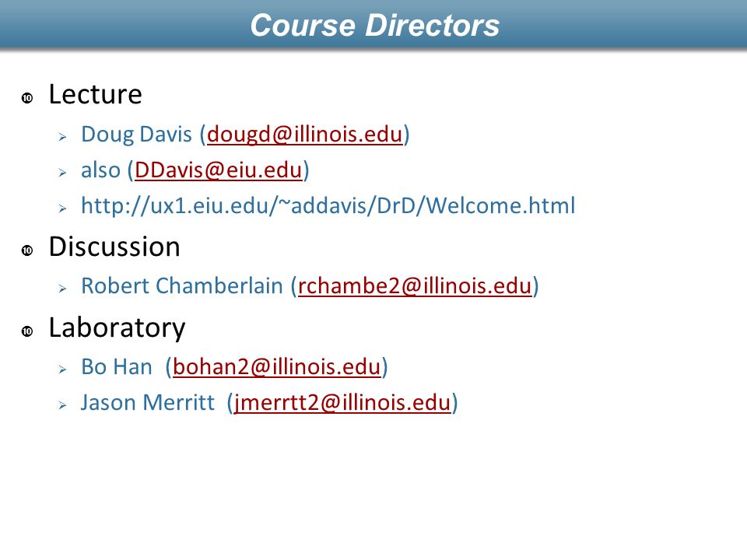Screen dimensions: 747x560
Task: Open the DDavis@eiu.edu email link
Action: pyautogui.click(x=219, y=170)
